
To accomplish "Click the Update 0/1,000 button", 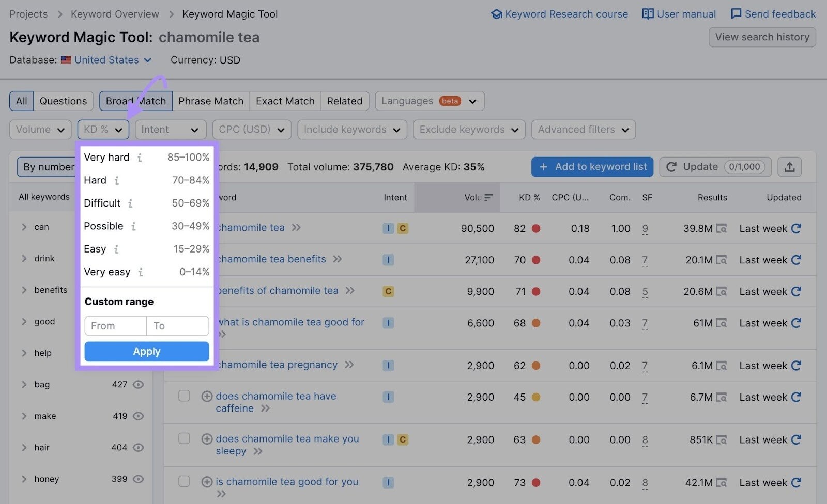I will click(x=715, y=167).
